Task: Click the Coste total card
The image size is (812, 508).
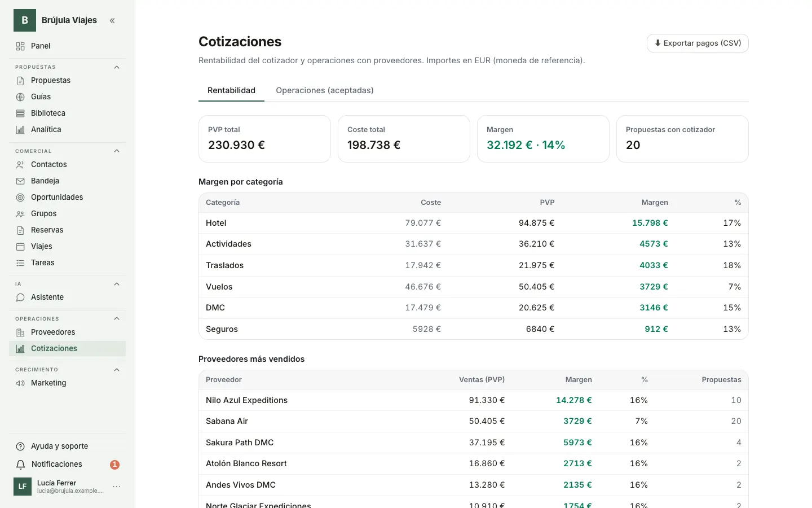Action: 404,139
